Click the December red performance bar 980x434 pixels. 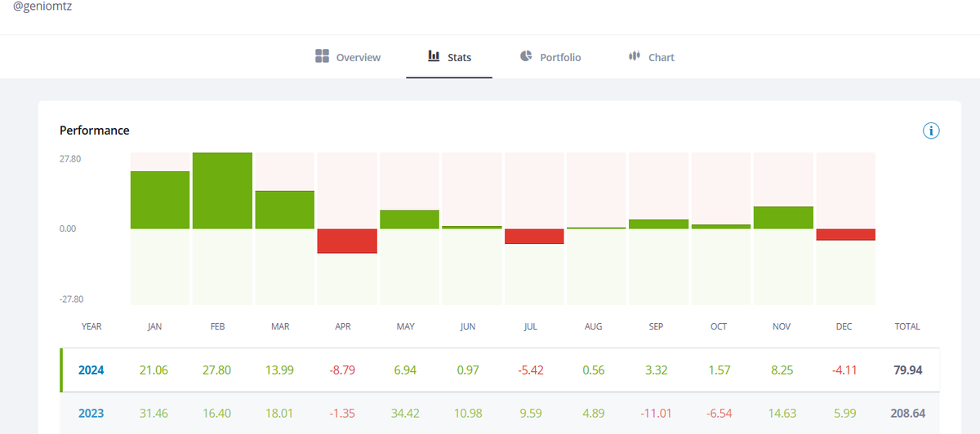point(846,235)
